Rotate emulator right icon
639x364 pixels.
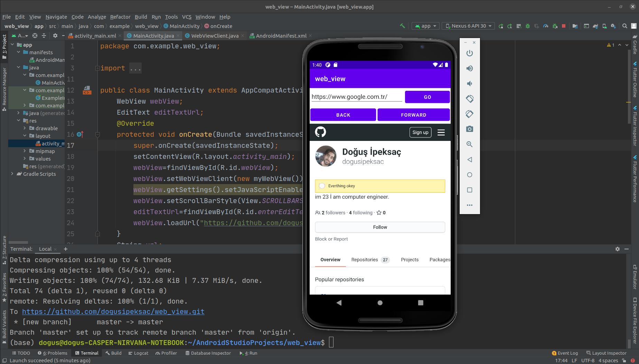(470, 114)
